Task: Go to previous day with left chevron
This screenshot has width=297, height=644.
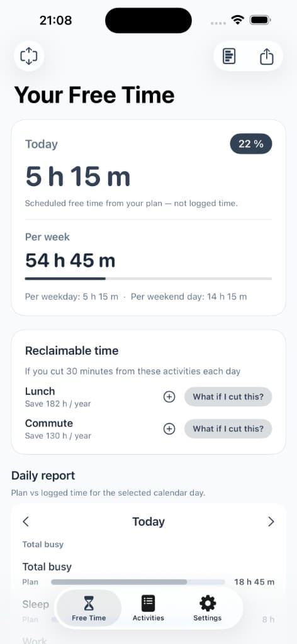Action: click(x=26, y=521)
